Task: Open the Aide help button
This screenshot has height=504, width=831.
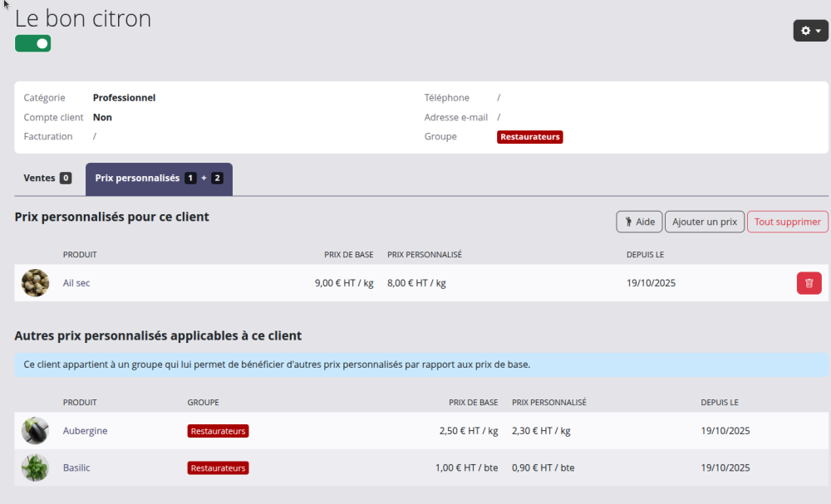Action: (639, 222)
